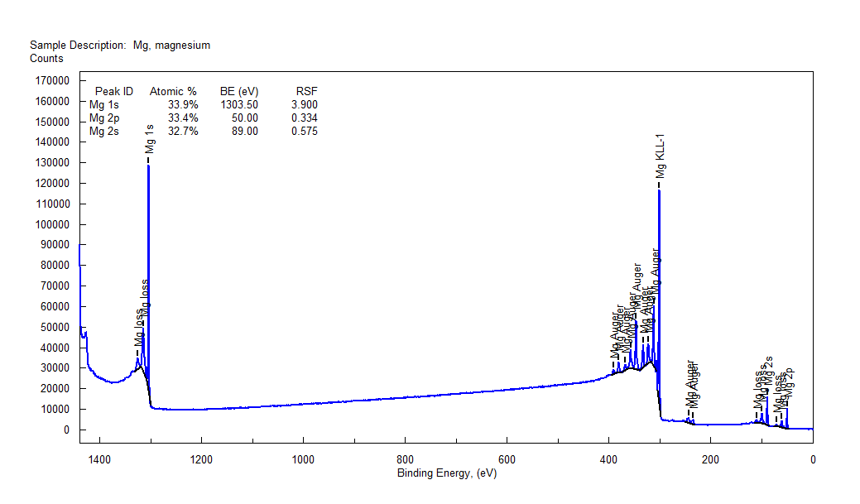This screenshot has width=860, height=504.
Task: Click the Peak ID column header
Action: click(113, 92)
